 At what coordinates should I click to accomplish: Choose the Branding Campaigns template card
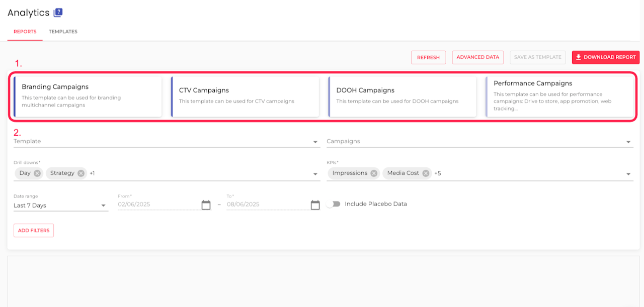(x=88, y=96)
